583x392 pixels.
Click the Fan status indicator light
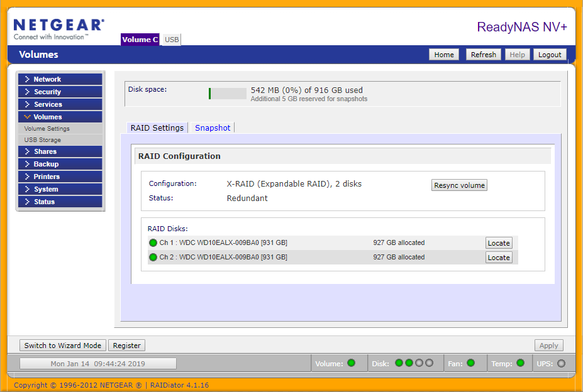(470, 363)
